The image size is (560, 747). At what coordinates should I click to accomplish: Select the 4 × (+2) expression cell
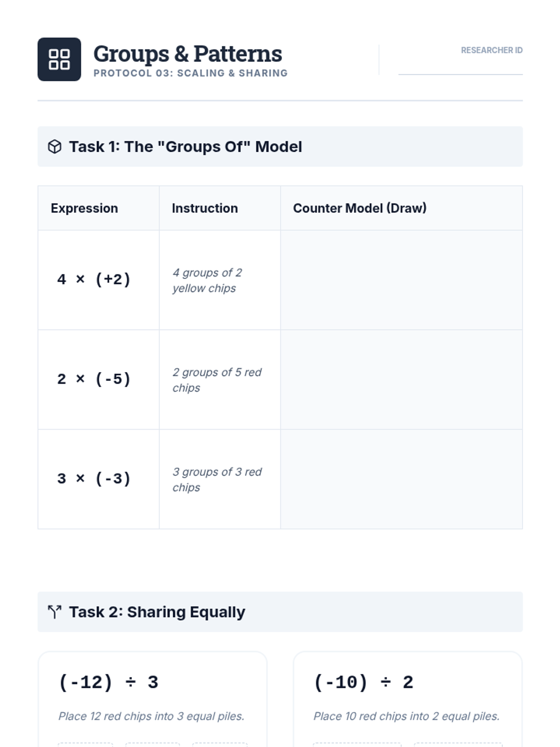(x=94, y=280)
